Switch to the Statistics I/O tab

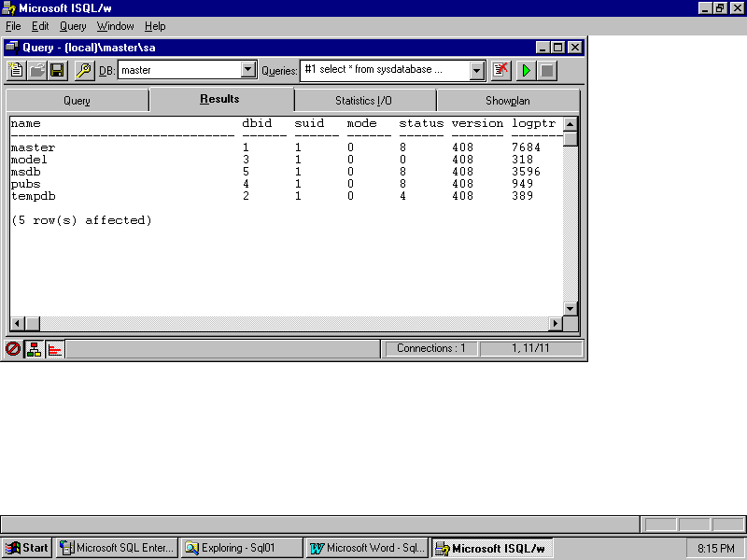[364, 101]
